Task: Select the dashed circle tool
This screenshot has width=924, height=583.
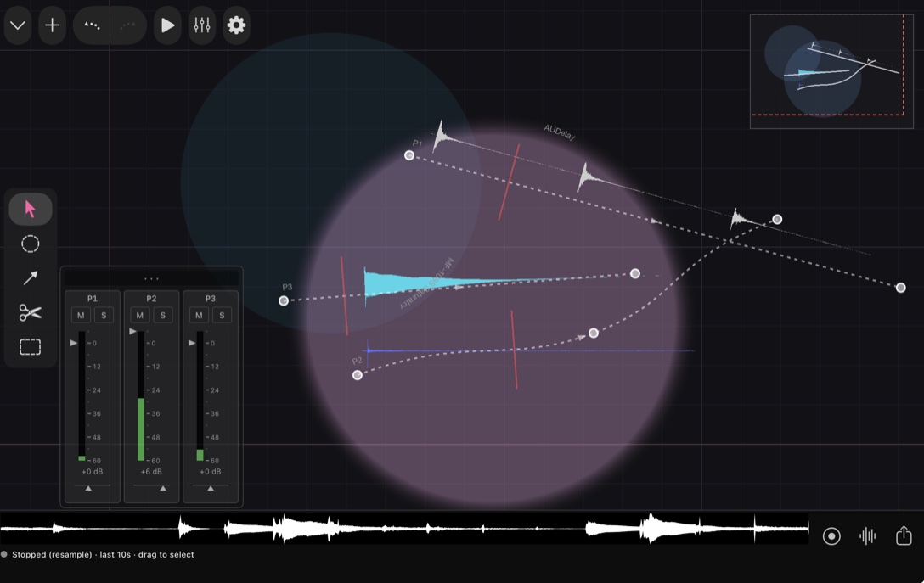Action: coord(30,244)
